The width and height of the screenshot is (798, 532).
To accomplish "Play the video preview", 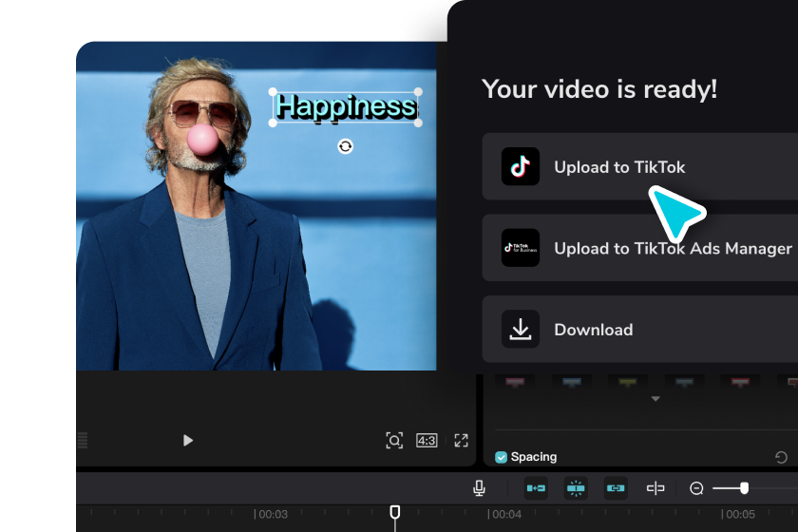I will [x=188, y=441].
